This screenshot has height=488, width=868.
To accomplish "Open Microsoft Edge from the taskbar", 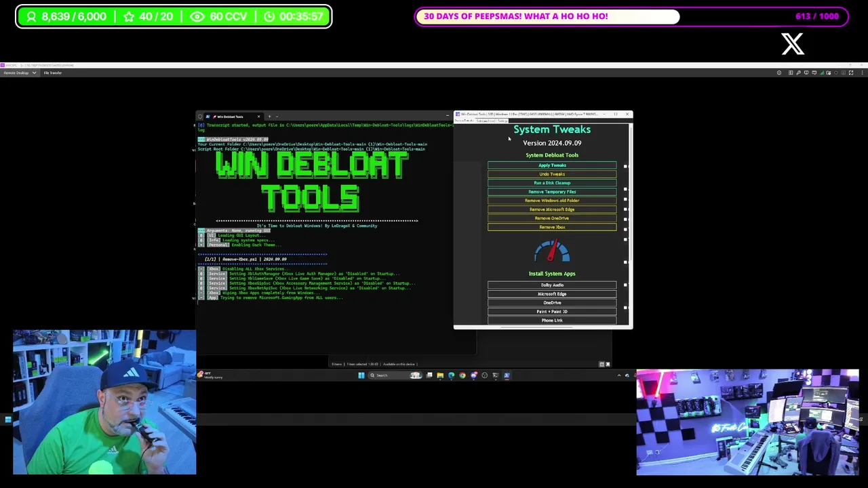I will pyautogui.click(x=451, y=375).
